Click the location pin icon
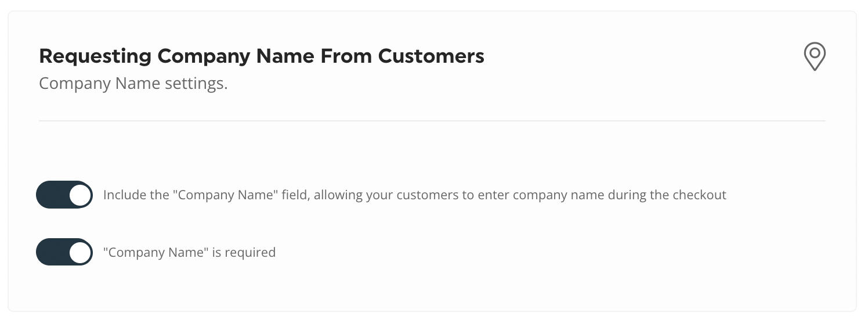The height and width of the screenshot is (323, 868). (815, 57)
